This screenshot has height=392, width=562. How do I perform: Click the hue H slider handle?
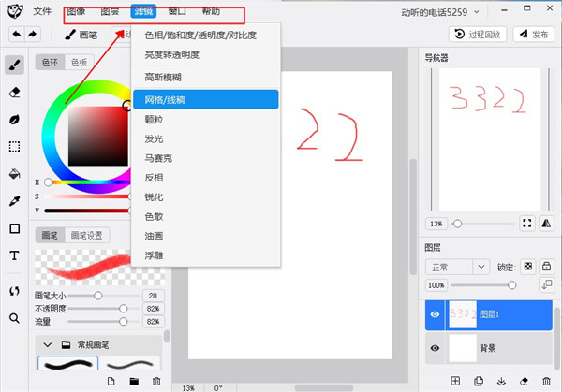[48, 182]
